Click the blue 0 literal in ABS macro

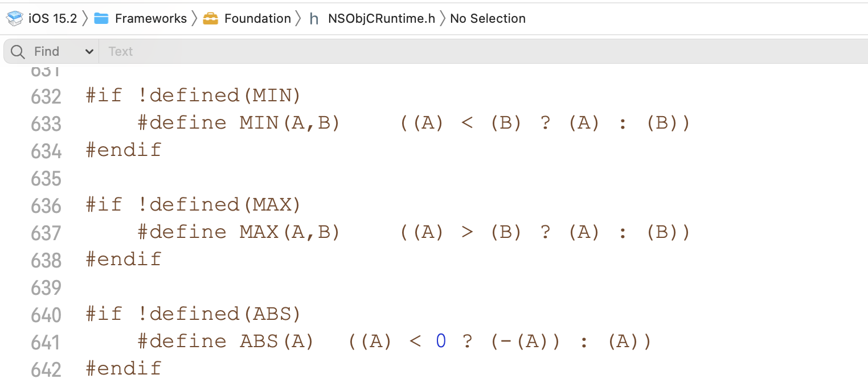tap(441, 341)
